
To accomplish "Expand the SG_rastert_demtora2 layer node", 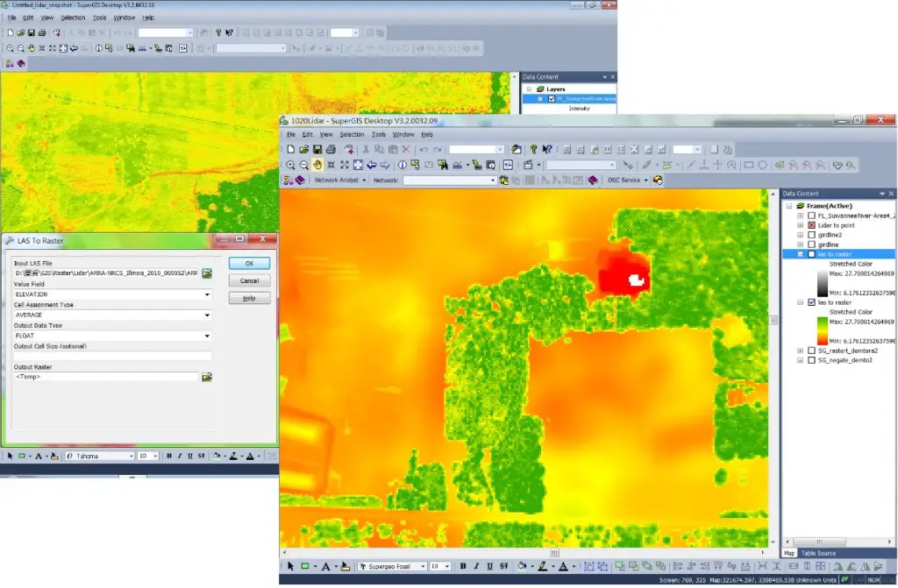I will coord(800,351).
